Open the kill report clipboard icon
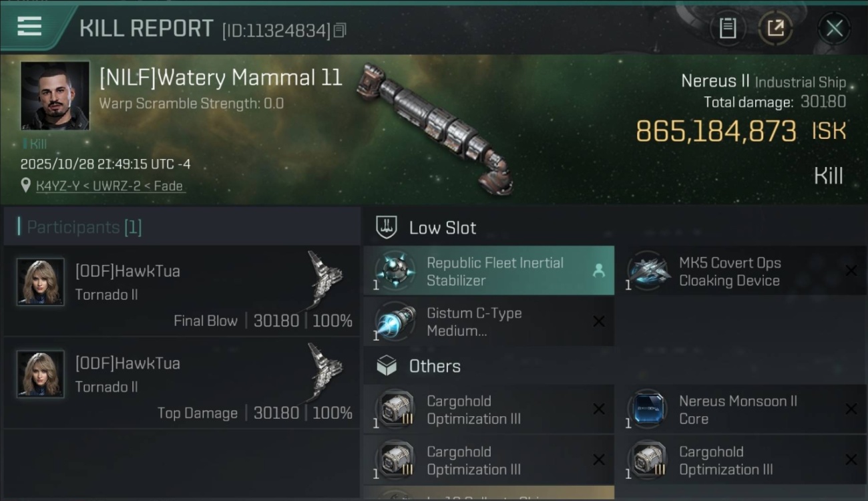The height and width of the screenshot is (501, 868). click(x=727, y=28)
